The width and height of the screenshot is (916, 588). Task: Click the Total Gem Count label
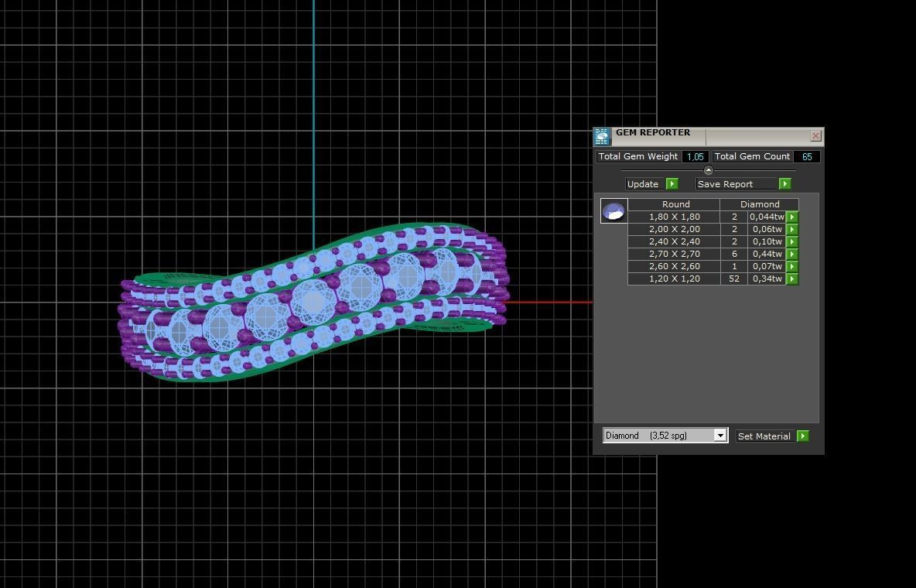[753, 156]
